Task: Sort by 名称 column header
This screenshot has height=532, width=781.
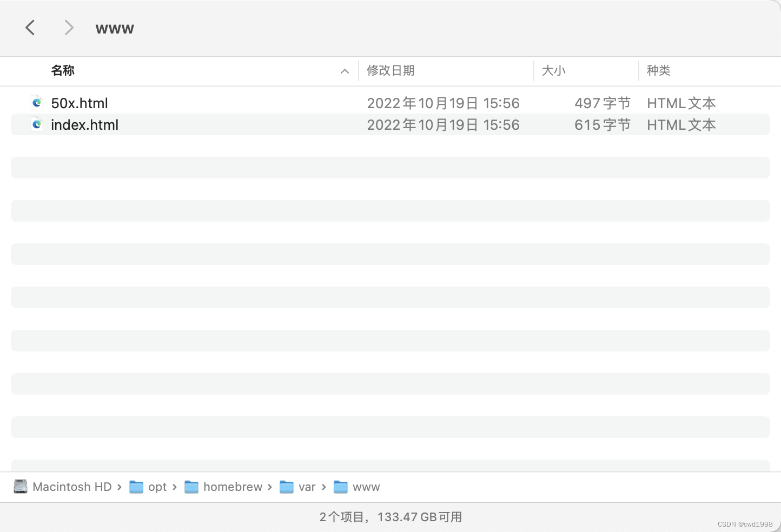Action: tap(63, 70)
